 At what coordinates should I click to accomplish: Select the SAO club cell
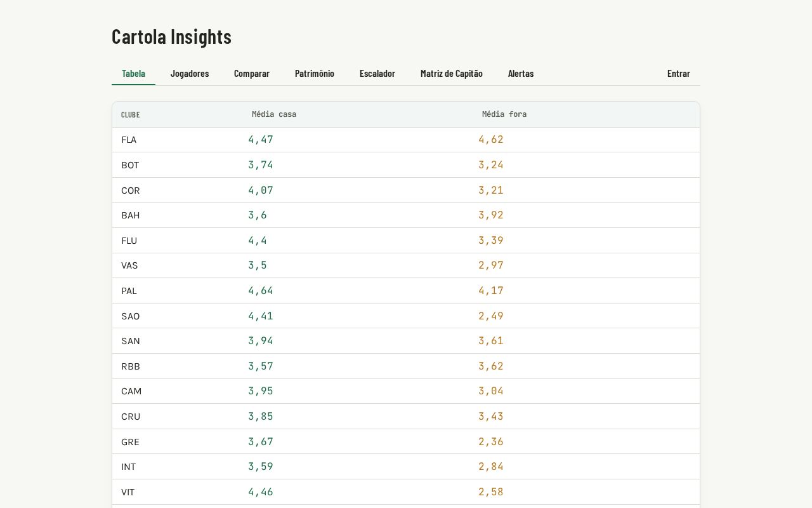point(131,316)
